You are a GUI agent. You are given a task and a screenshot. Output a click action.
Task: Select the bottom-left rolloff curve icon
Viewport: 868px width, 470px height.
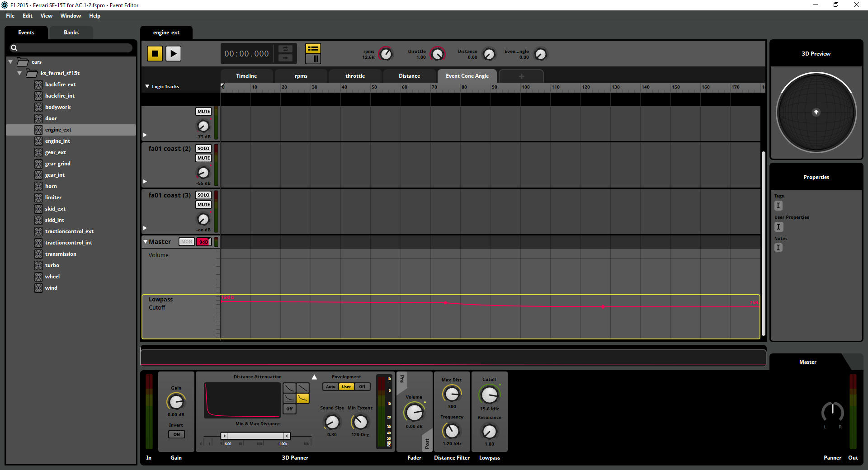coord(289,398)
